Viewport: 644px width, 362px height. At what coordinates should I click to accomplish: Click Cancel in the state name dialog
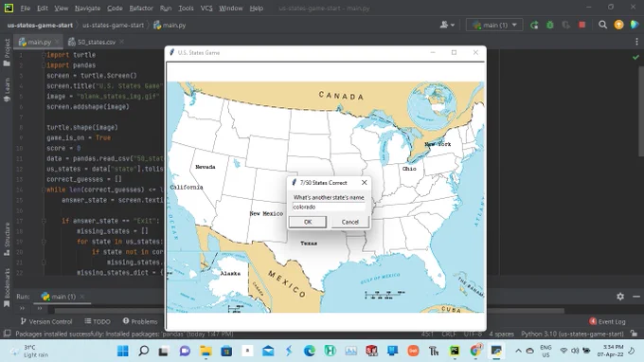click(349, 222)
